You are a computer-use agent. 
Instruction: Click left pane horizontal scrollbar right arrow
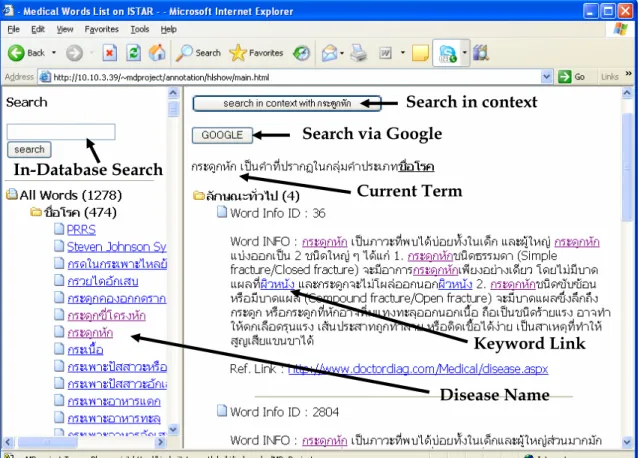click(161, 442)
